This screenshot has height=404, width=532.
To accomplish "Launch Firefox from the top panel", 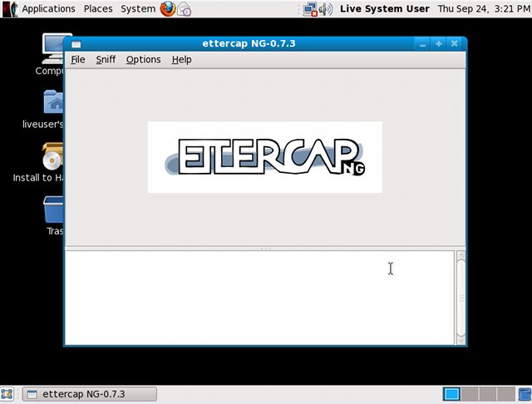I will [x=168, y=9].
